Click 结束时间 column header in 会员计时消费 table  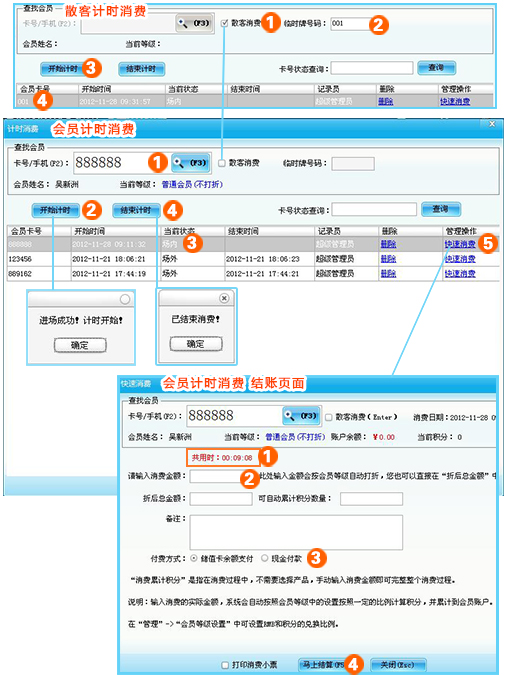(x=270, y=231)
